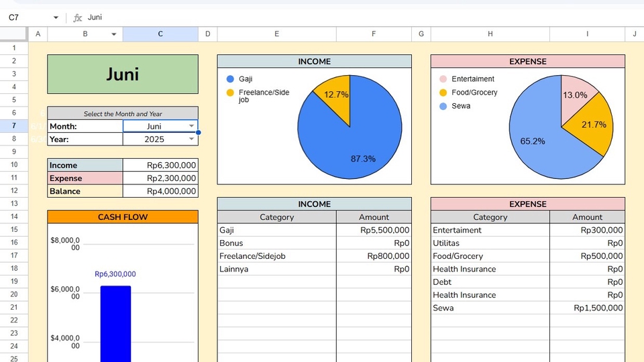644x362 pixels.
Task: Click the formula bar containing Juni
Action: (362, 17)
